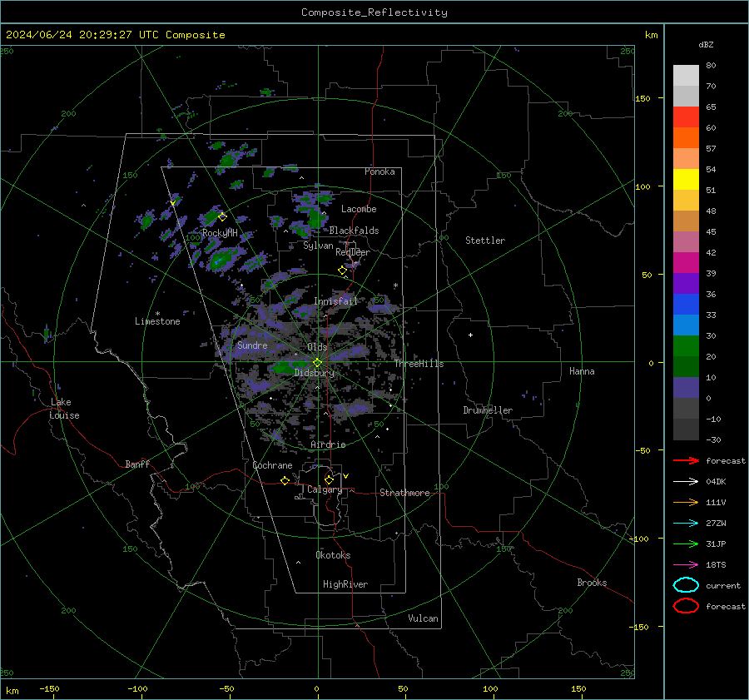Click the Airdrie label
Viewport: 749px width, 700px height.
click(x=328, y=444)
